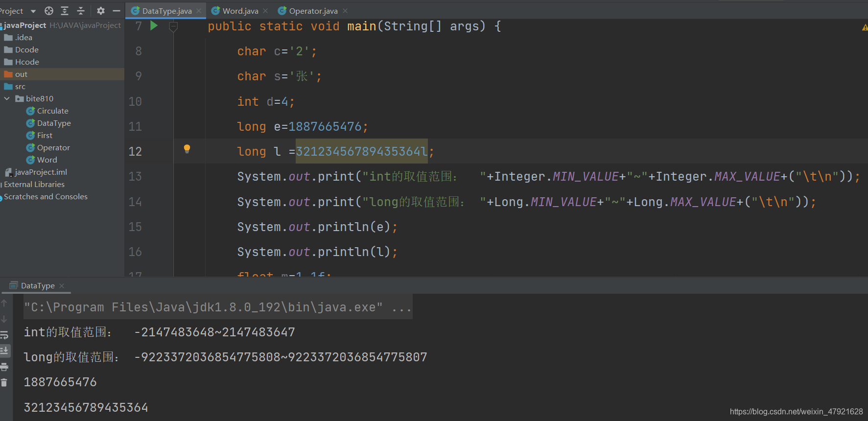
Task: Select the out folder
Action: 21,74
